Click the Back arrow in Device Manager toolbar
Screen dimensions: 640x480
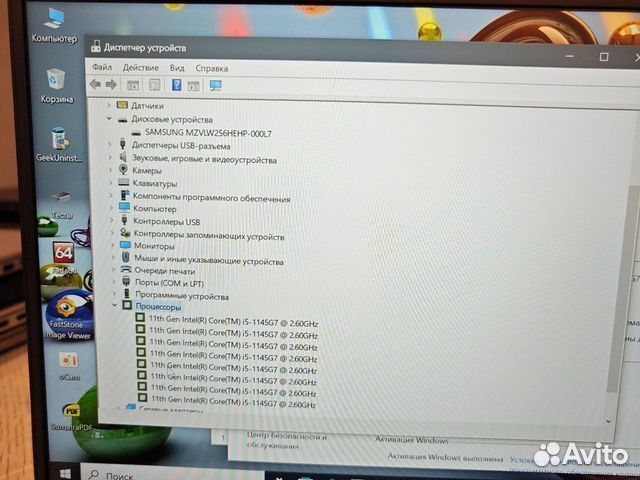(96, 84)
